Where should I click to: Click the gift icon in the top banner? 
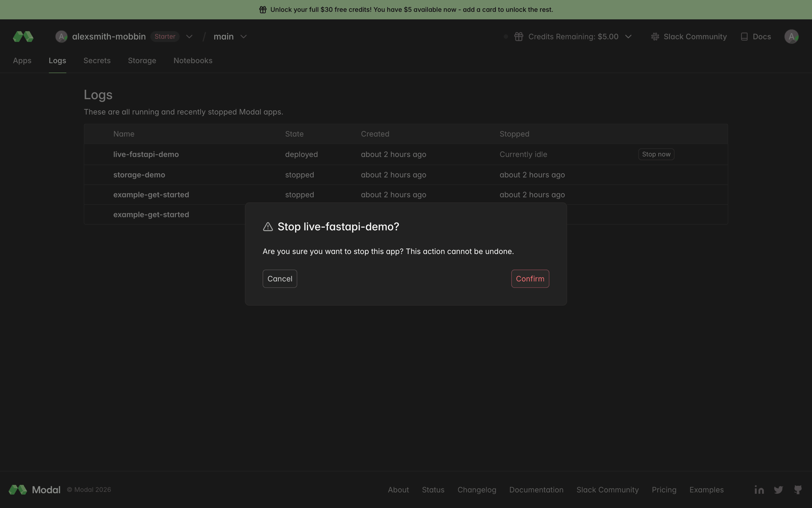[263, 10]
